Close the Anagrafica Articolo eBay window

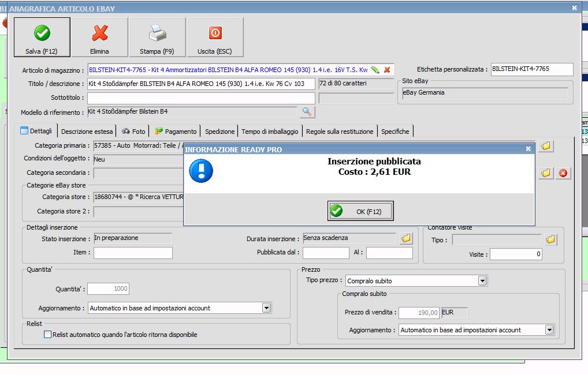point(574,7)
